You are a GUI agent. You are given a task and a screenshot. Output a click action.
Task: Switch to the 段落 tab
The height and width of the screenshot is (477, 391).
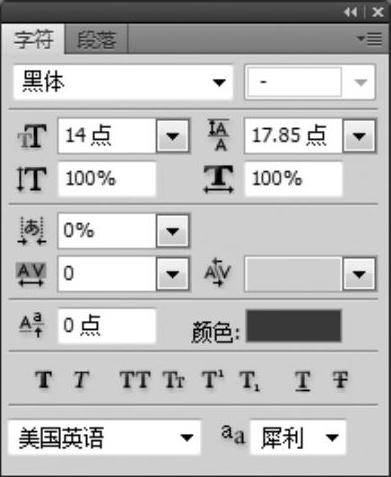(96, 40)
